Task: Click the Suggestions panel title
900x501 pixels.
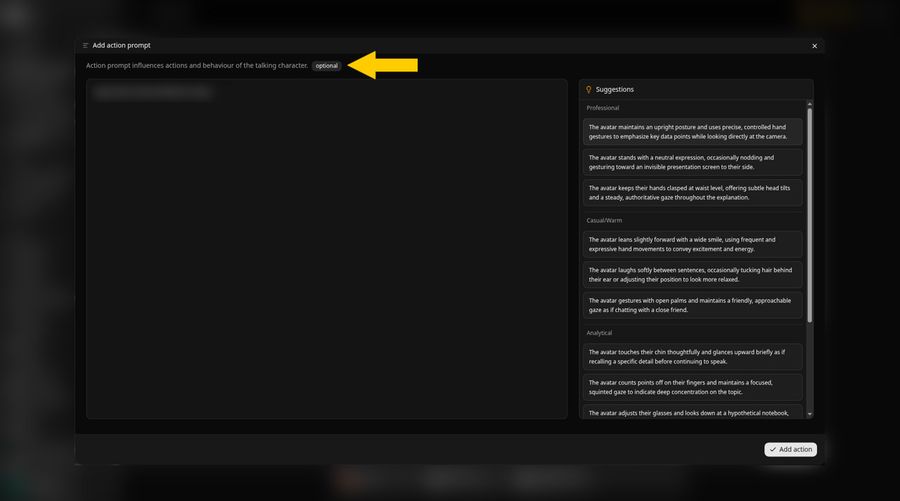Action: 615,90
